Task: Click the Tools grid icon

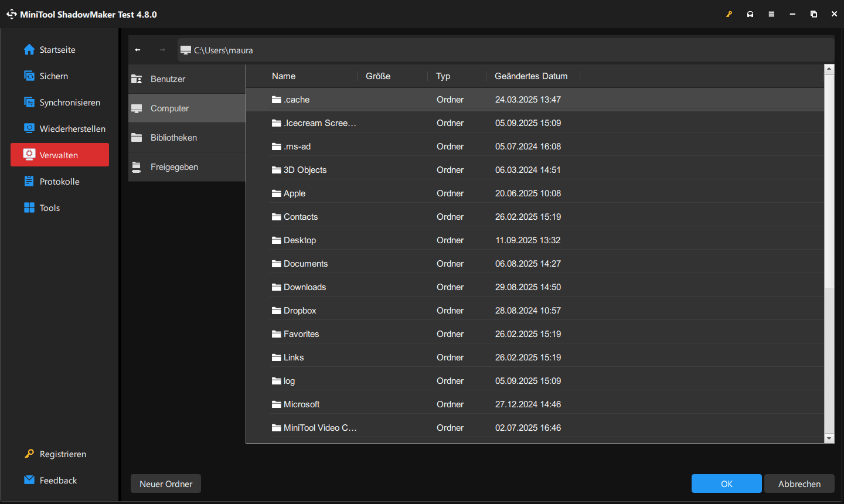Action: (29, 207)
